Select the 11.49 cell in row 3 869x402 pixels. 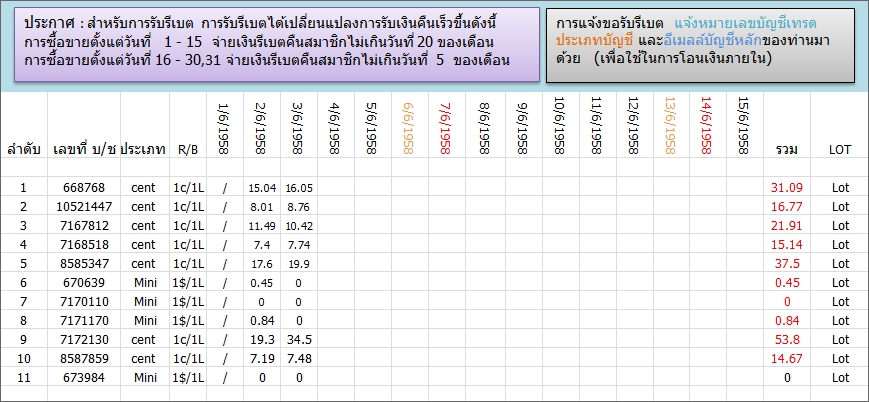[262, 226]
